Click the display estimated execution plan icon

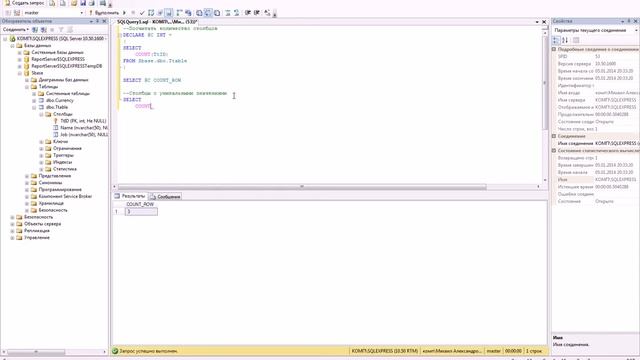click(151, 13)
